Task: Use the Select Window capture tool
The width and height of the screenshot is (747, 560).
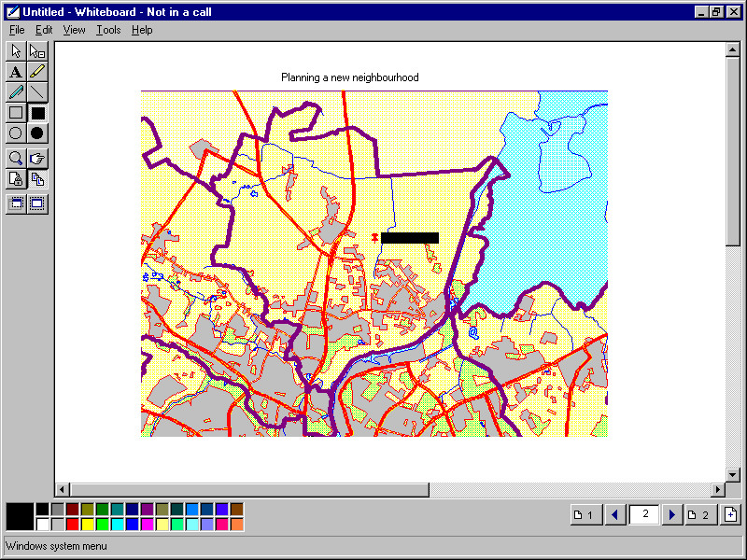Action: 16,203
